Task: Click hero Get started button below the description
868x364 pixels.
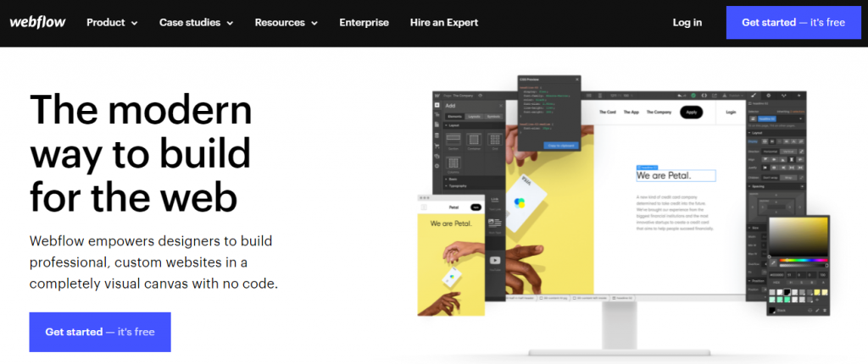Action: pos(100,332)
